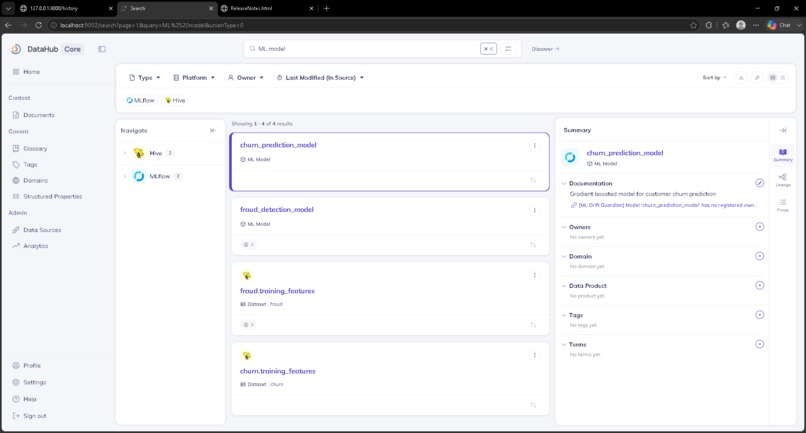Open the Sort by dropdown
This screenshot has height=433, width=806.
[715, 78]
